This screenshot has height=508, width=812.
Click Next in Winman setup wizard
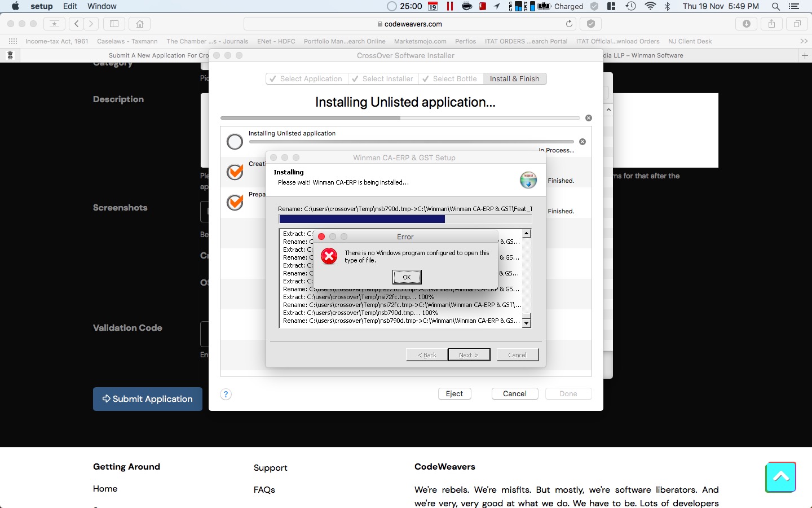pyautogui.click(x=469, y=354)
